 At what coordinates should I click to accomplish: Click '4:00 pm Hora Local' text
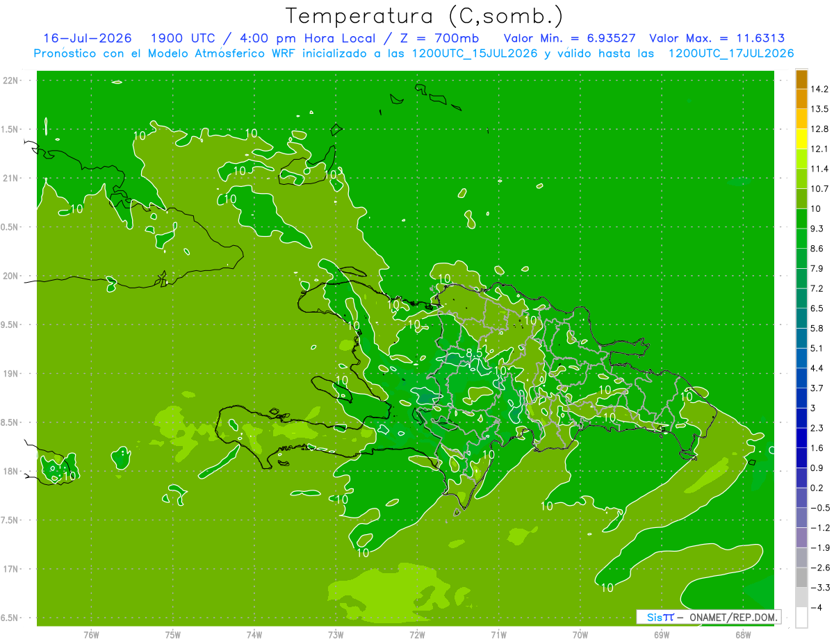(x=308, y=38)
